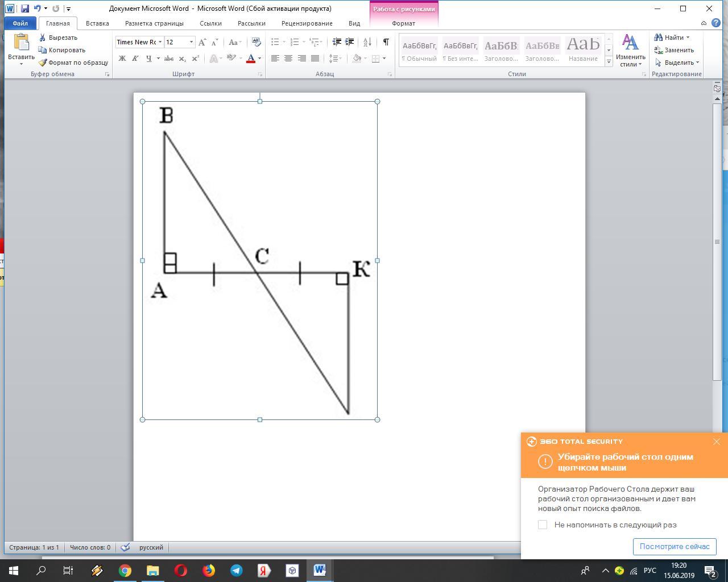Cut selection with Вырезать
Viewport: 728px width, 582px height.
58,38
